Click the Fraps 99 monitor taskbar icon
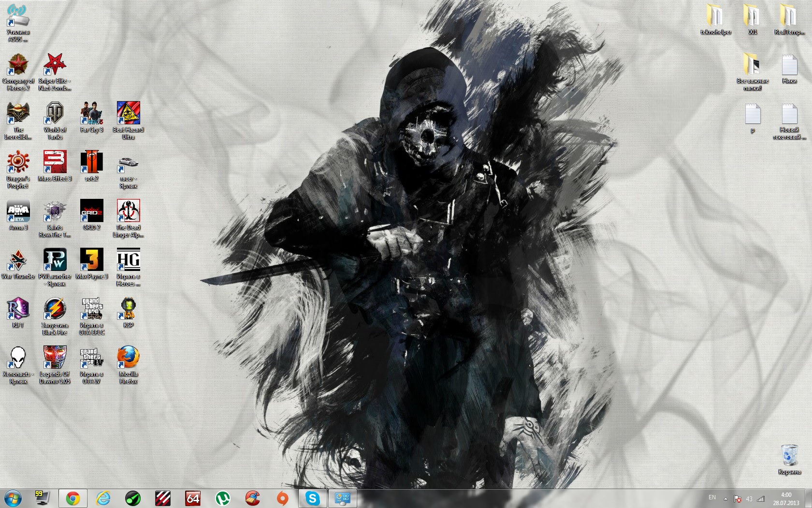812x508 pixels. (x=42, y=498)
